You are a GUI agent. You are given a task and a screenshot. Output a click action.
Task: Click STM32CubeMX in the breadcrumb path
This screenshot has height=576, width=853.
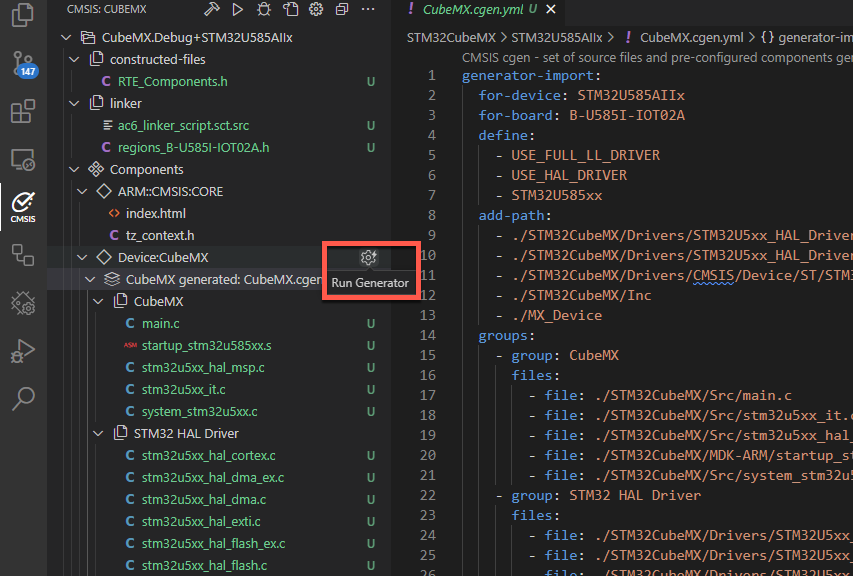[451, 38]
